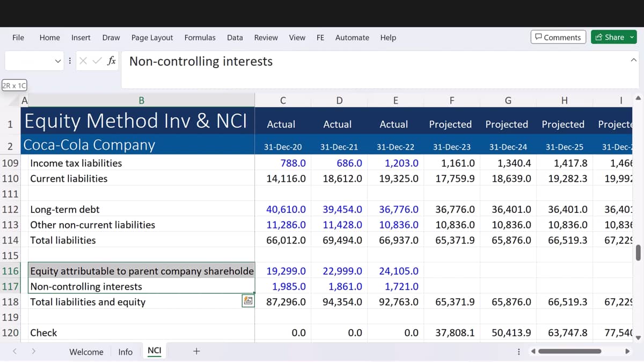
Task: Select the NCI sheet tab
Action: (x=154, y=351)
